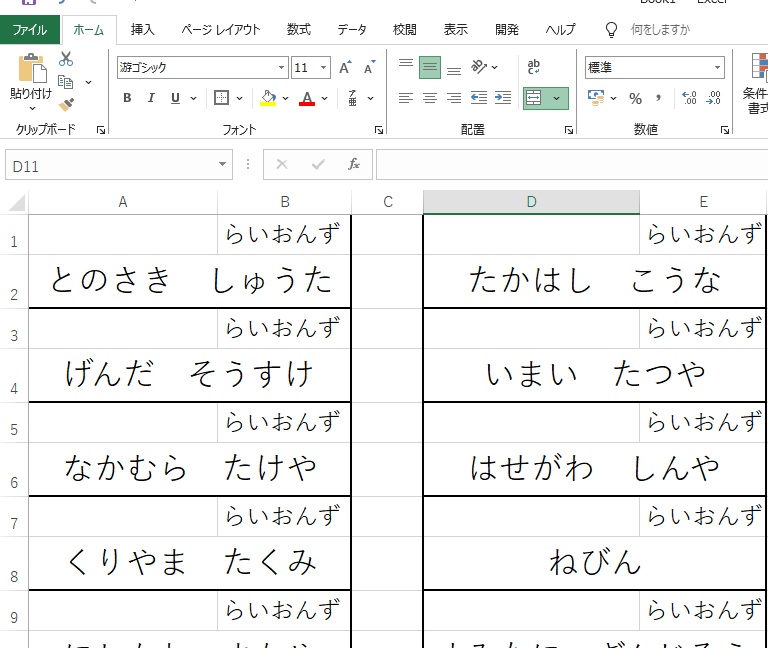Click the phonetic guide (furigana) icon
768x648 pixels.
(x=353, y=98)
